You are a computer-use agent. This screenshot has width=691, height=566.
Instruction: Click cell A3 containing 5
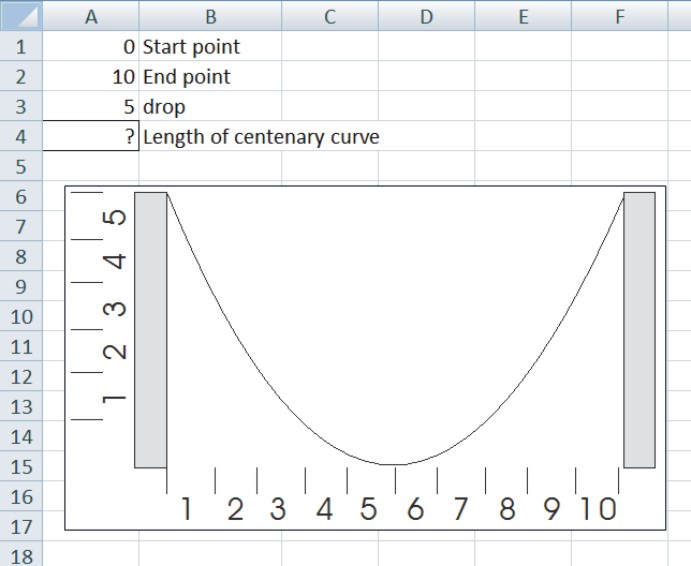pyautogui.click(x=91, y=106)
